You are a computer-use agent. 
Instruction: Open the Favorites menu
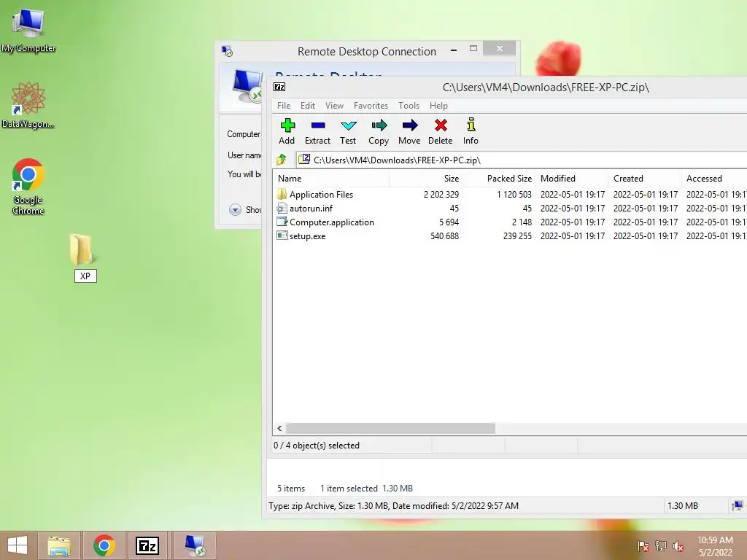click(x=371, y=105)
